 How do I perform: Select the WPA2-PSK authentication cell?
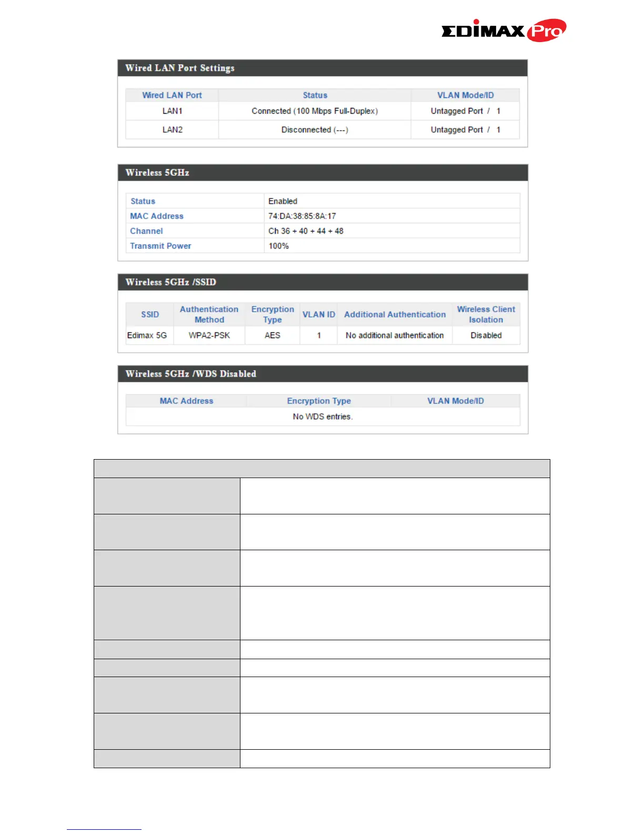209,335
